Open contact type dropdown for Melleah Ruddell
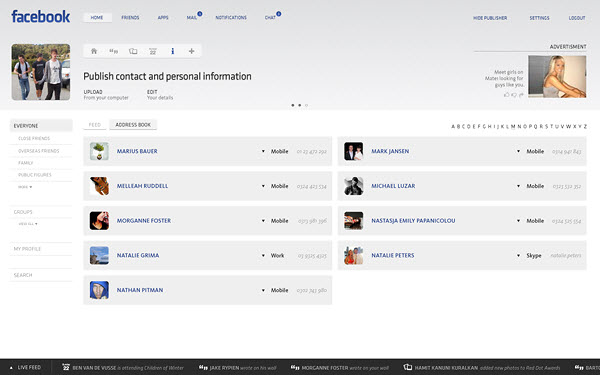The width and height of the screenshot is (600, 375). 263,186
